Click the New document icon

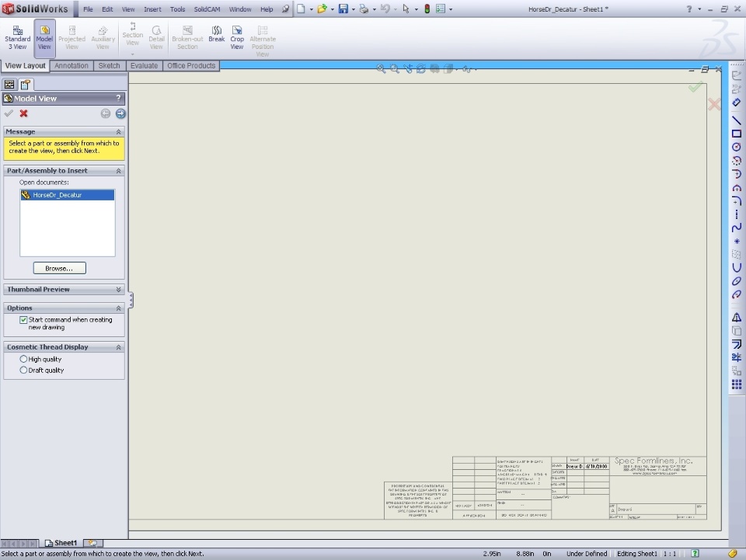pyautogui.click(x=301, y=9)
